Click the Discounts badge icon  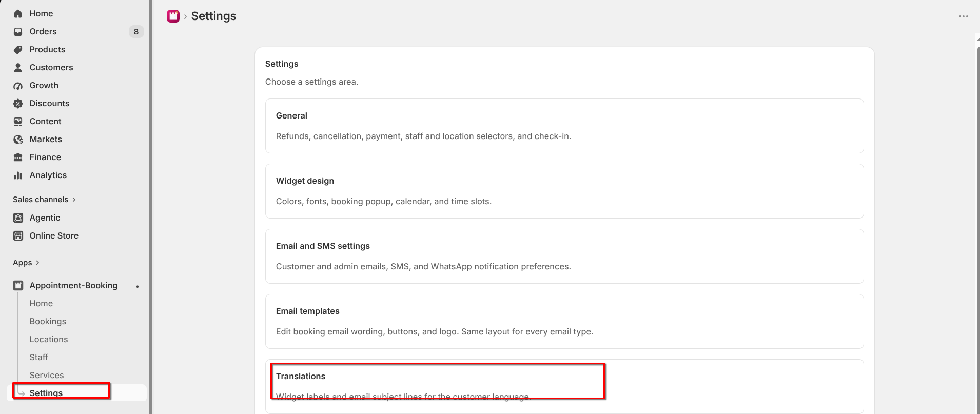pos(18,104)
